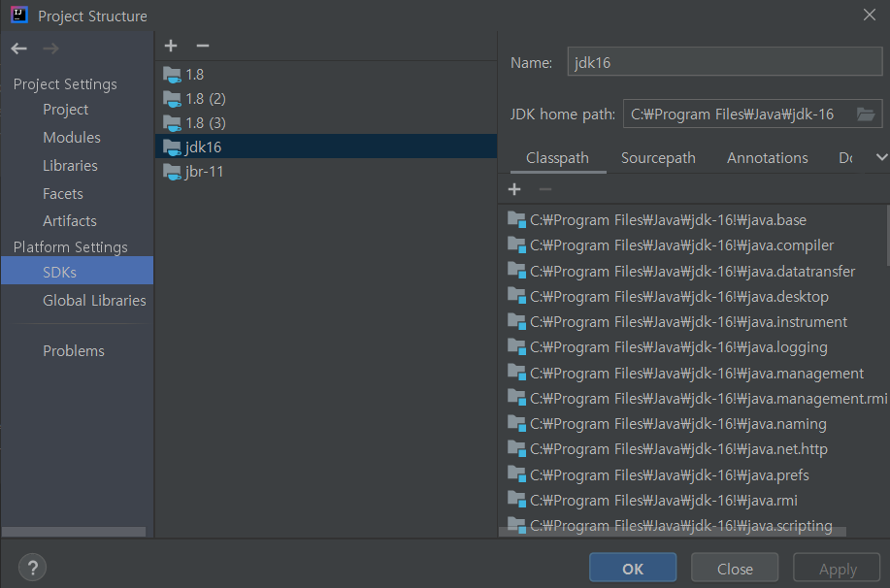Screen dimensions: 890x588
Task: Open Project settings page
Action: (x=65, y=110)
